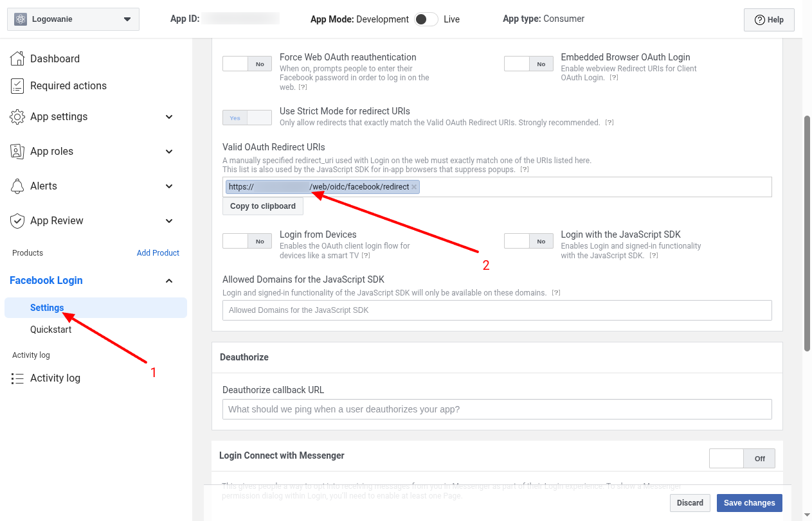The height and width of the screenshot is (521, 812).
Task: Toggle Login with the JavaScript SDK switch
Action: [x=528, y=241]
